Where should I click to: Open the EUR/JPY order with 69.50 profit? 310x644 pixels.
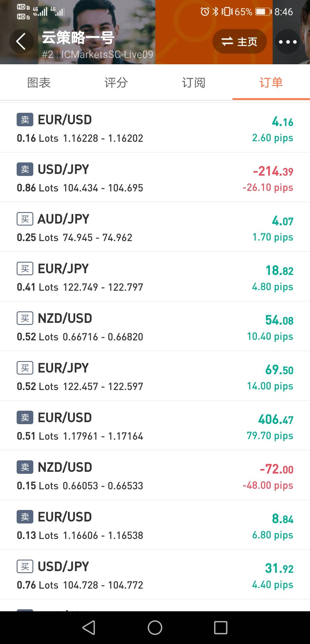tap(155, 376)
